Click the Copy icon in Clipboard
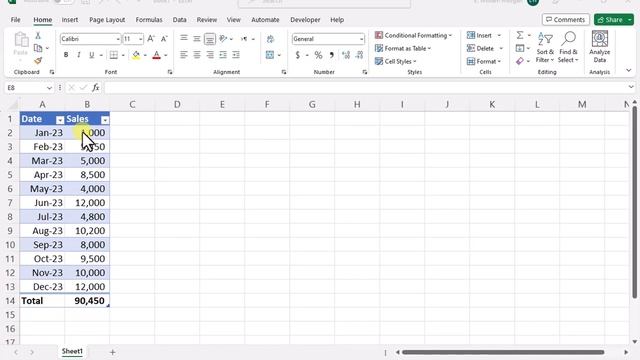640x360 pixels. [38, 48]
